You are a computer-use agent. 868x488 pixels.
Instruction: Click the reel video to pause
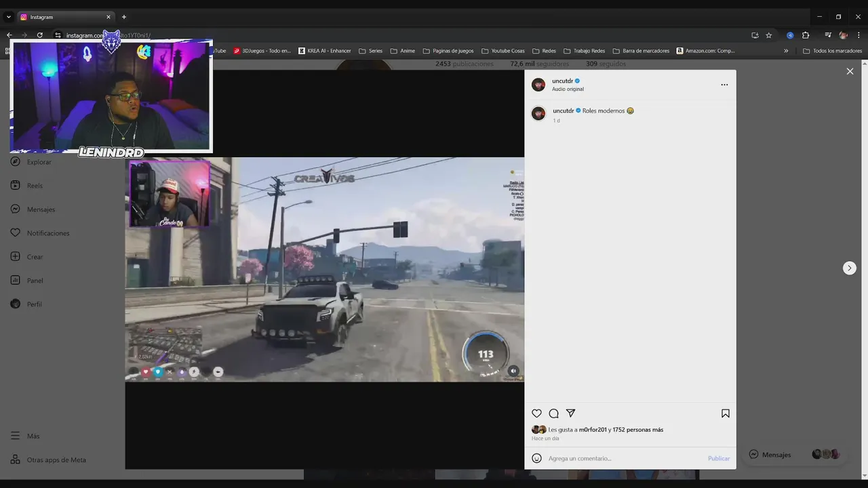[324, 269]
